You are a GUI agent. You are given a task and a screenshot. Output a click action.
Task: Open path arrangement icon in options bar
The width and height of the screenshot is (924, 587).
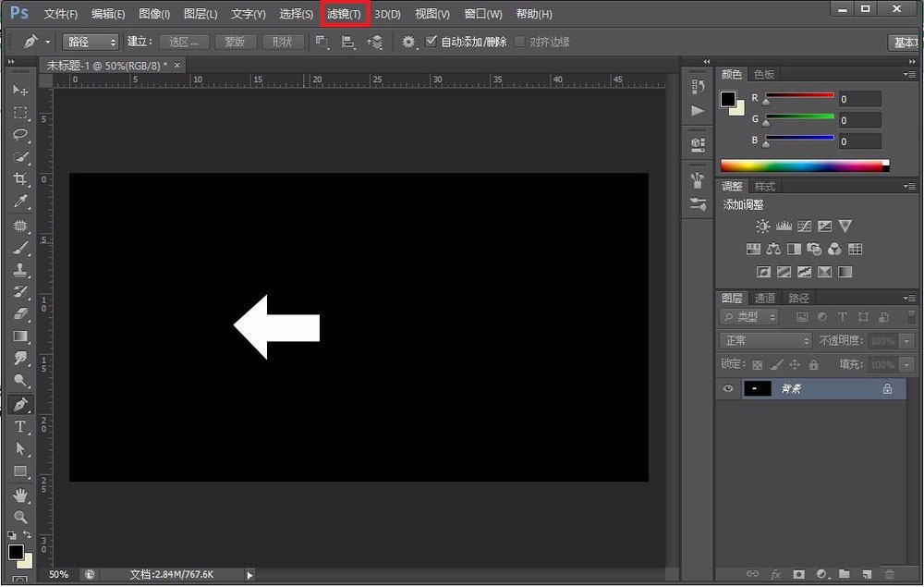(375, 42)
